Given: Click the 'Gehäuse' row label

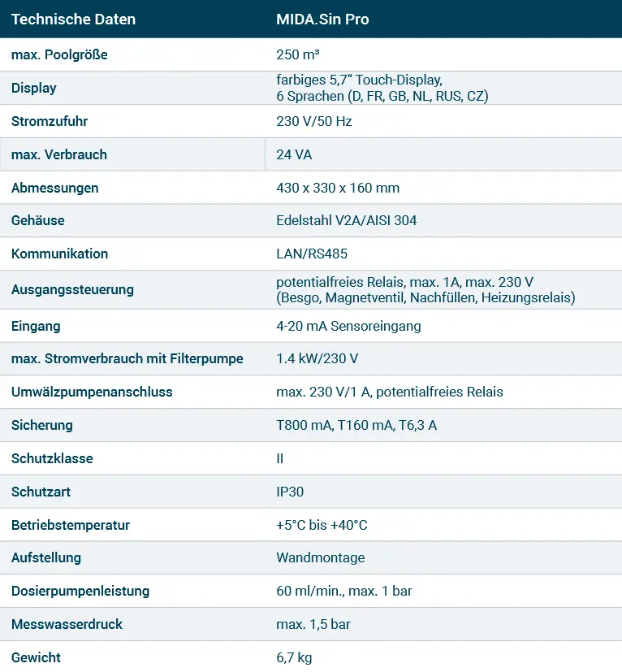Looking at the screenshot, I should (x=37, y=220).
